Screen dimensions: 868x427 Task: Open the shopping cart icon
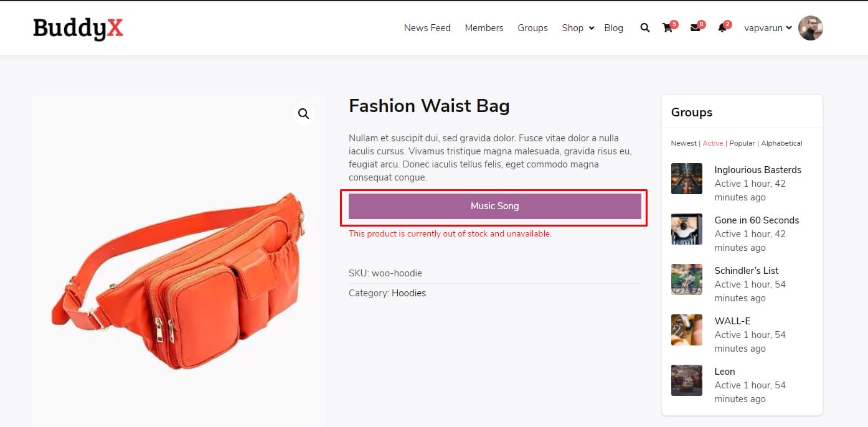pos(668,28)
